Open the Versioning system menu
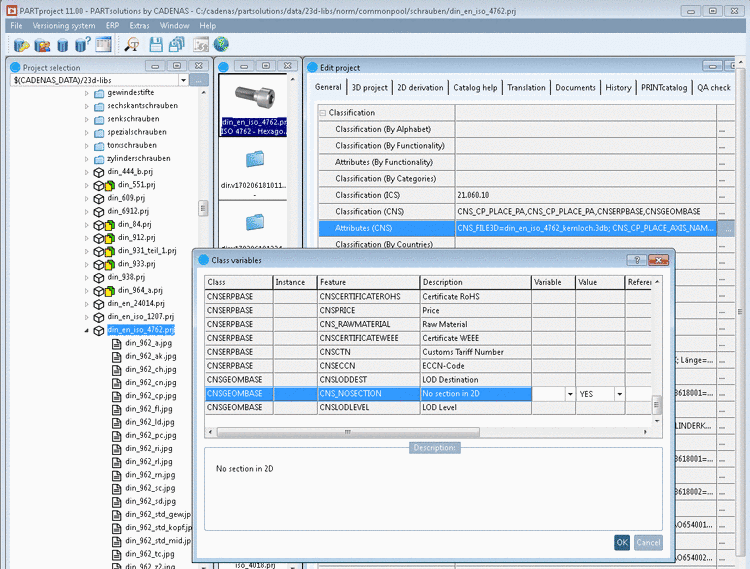This screenshot has width=750, height=569. tap(62, 25)
